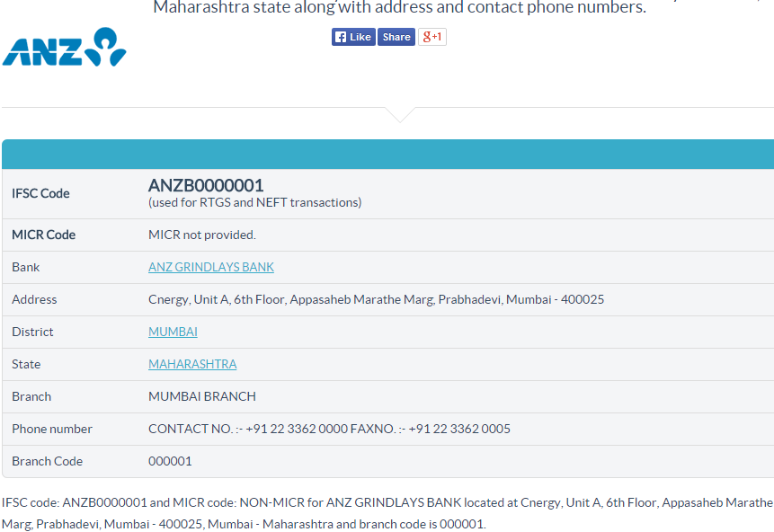Click the 'MUMBAI BRANCH' branch value
This screenshot has height=532, width=774.
pos(202,397)
